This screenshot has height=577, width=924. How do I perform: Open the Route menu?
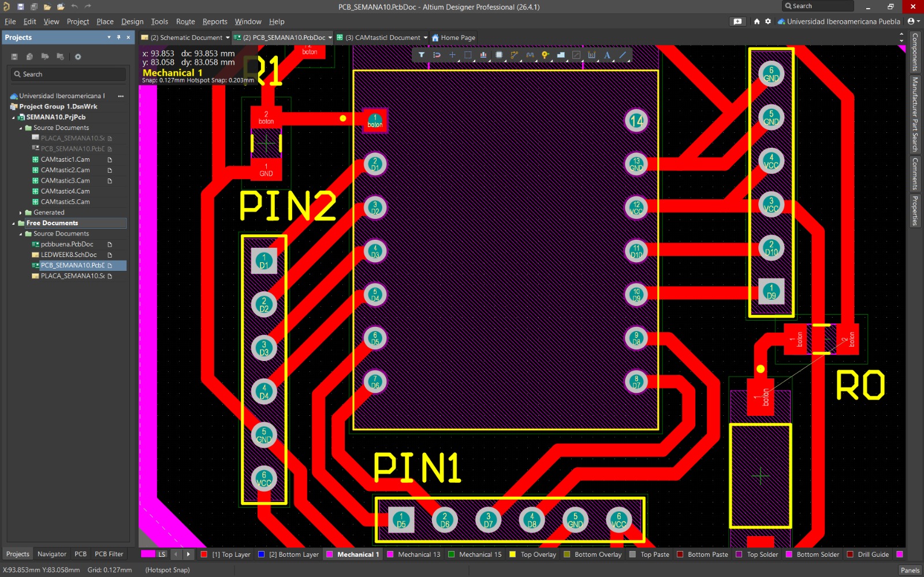point(185,21)
